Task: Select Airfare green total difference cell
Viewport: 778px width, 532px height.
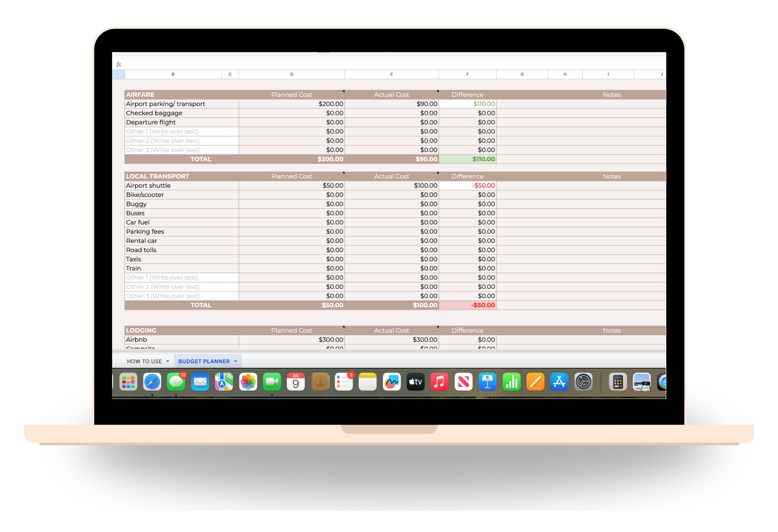Action: [x=468, y=159]
